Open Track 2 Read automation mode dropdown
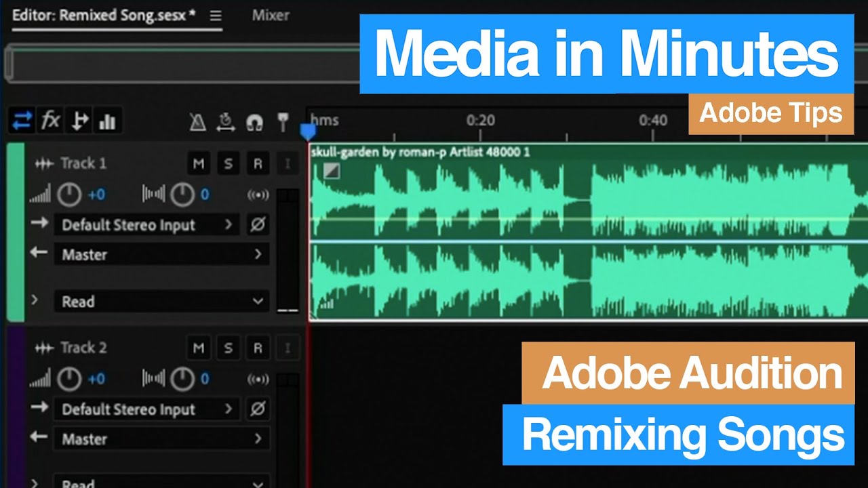 pyautogui.click(x=161, y=483)
